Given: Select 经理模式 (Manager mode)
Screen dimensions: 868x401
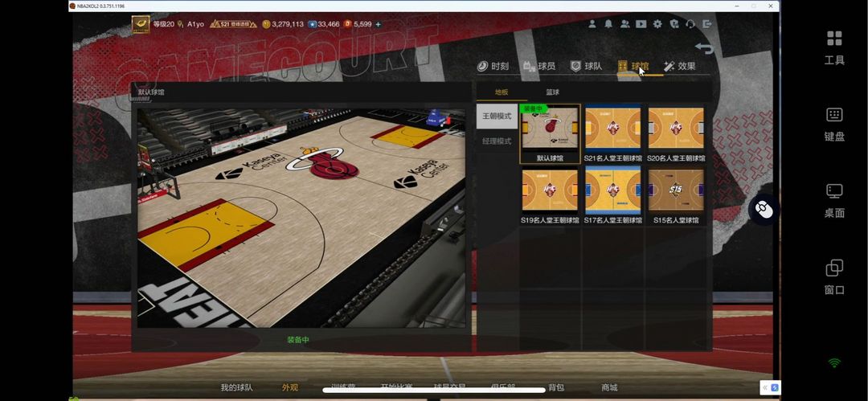Looking at the screenshot, I should coord(497,141).
